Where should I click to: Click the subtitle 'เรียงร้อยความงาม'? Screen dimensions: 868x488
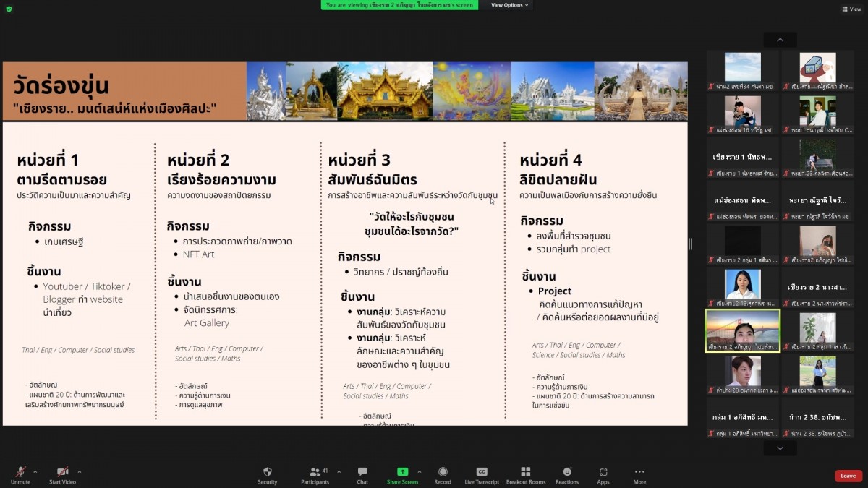[221, 179]
